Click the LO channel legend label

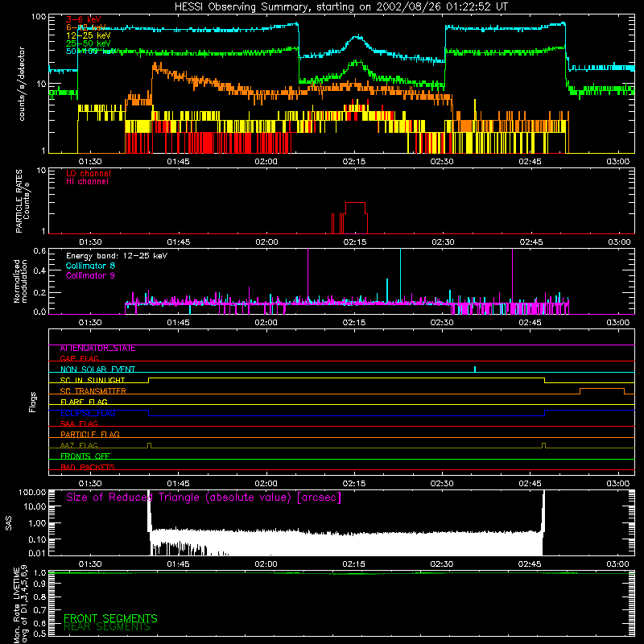pos(89,173)
